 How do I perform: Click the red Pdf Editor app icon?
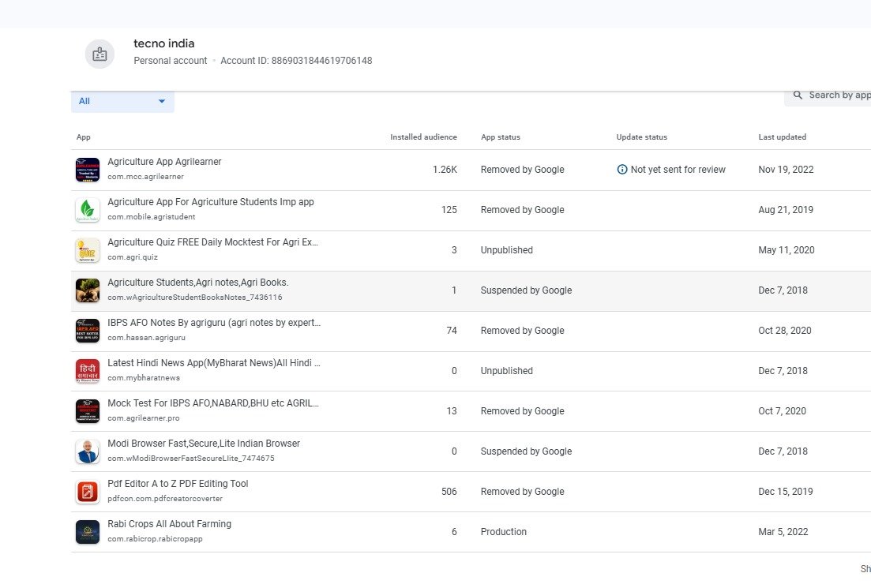[88, 492]
